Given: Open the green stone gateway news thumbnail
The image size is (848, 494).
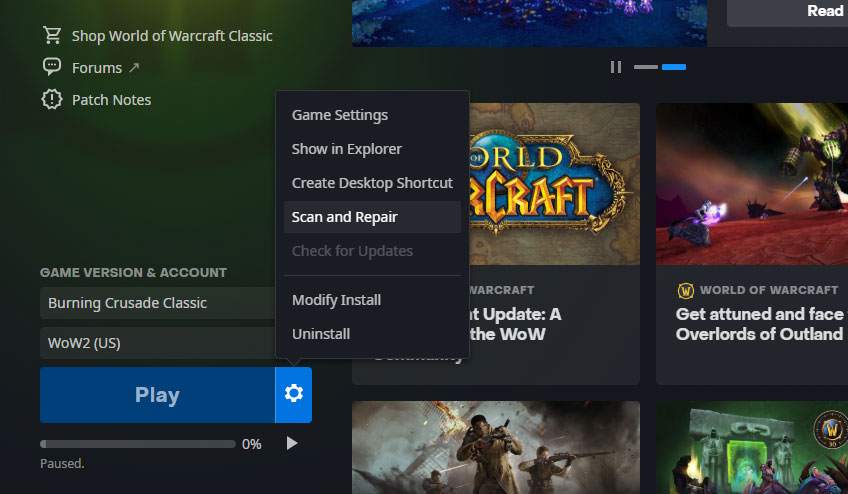Looking at the screenshot, I should [x=752, y=447].
